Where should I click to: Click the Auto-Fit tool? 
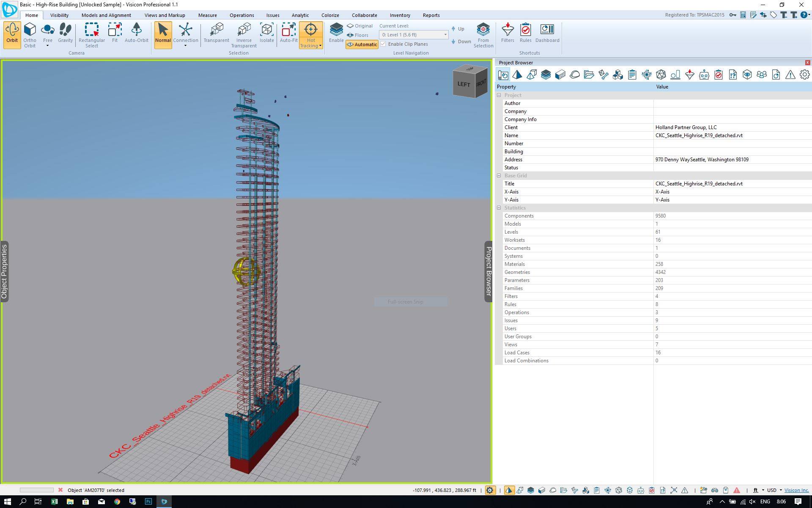[x=289, y=33]
